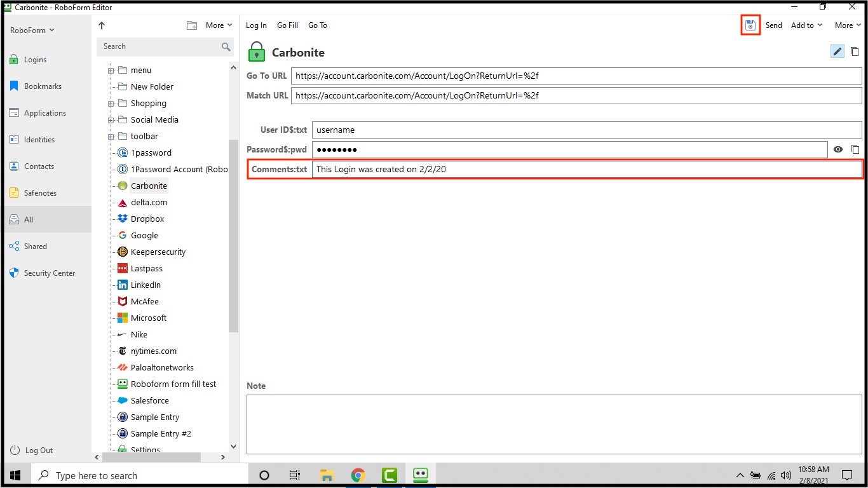Open the Windows Start menu

(x=15, y=475)
